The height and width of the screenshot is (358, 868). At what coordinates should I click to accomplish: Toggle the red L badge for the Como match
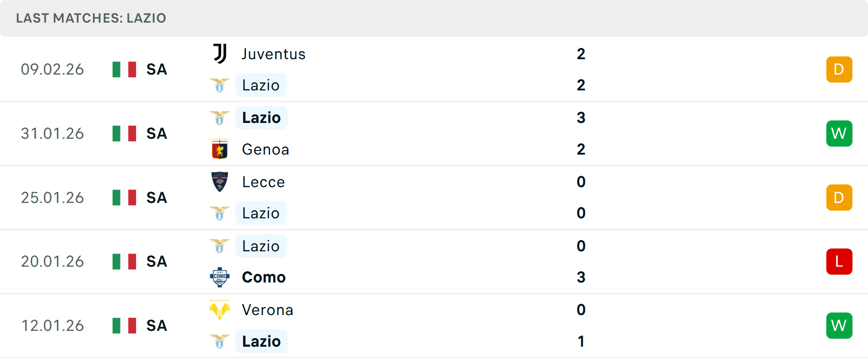839,261
